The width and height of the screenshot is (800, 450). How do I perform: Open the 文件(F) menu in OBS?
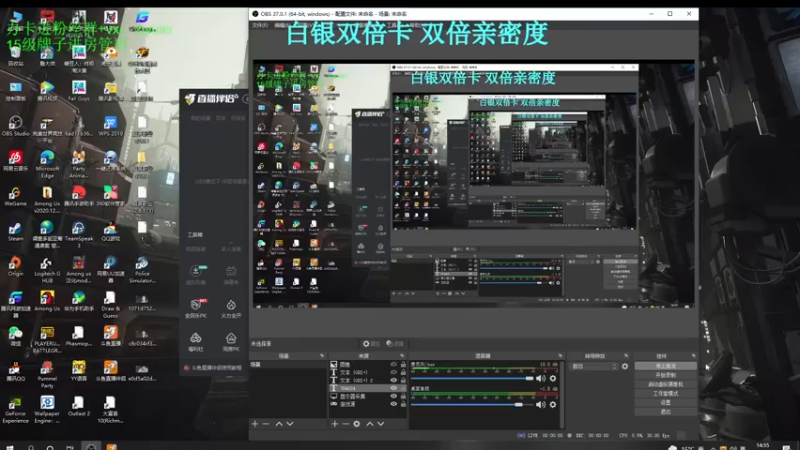coord(260,25)
